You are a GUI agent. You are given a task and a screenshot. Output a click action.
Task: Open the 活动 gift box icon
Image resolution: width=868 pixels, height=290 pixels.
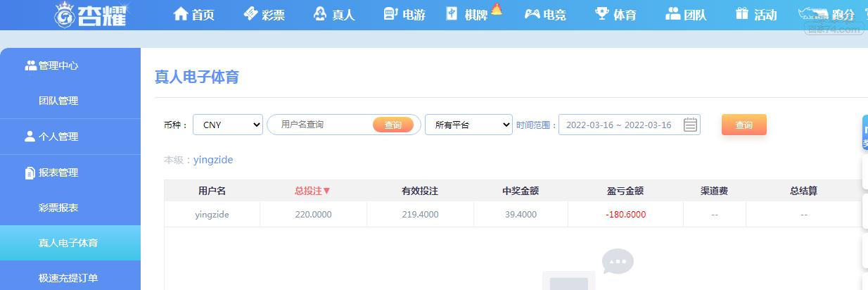click(742, 13)
